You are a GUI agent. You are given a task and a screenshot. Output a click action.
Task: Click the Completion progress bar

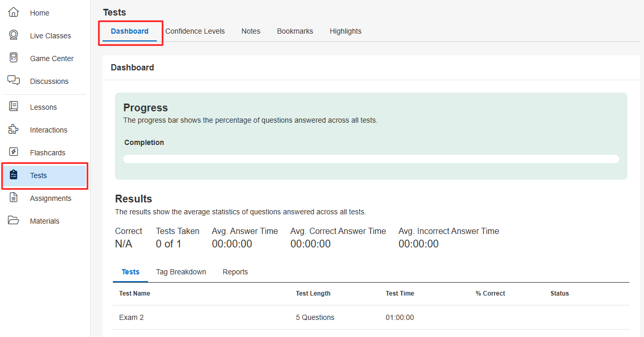[x=371, y=159]
